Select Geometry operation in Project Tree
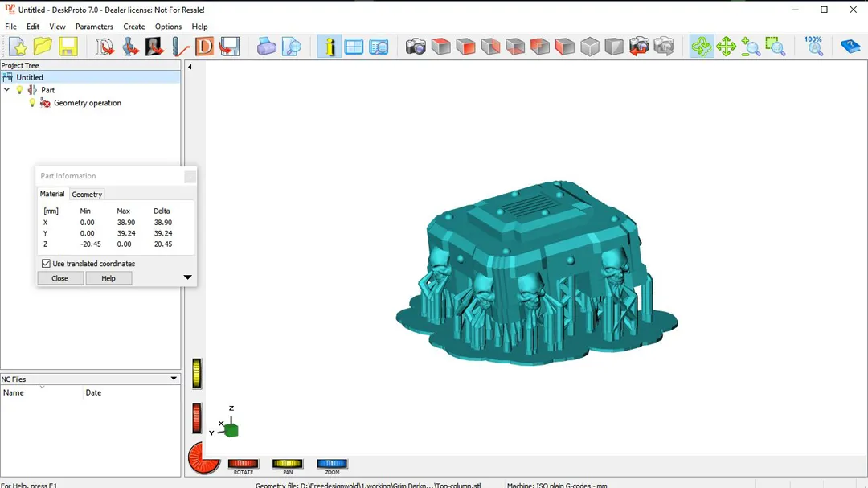The height and width of the screenshot is (488, 868). pyautogui.click(x=88, y=103)
